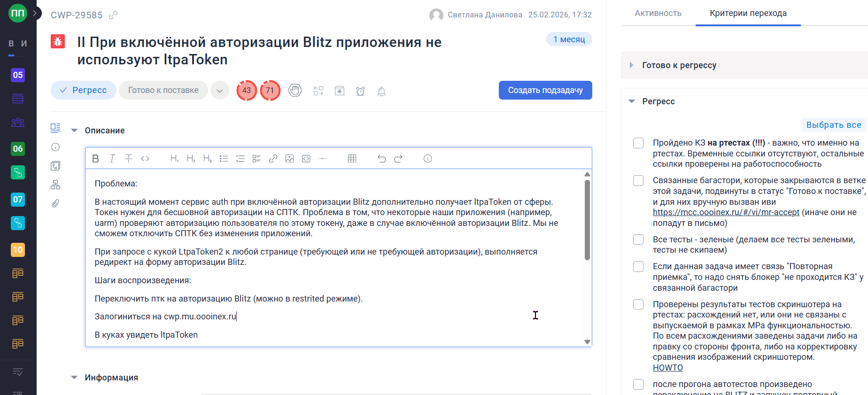The width and height of the screenshot is (868, 395).
Task: Apply strikethrough formatting
Action: click(129, 159)
